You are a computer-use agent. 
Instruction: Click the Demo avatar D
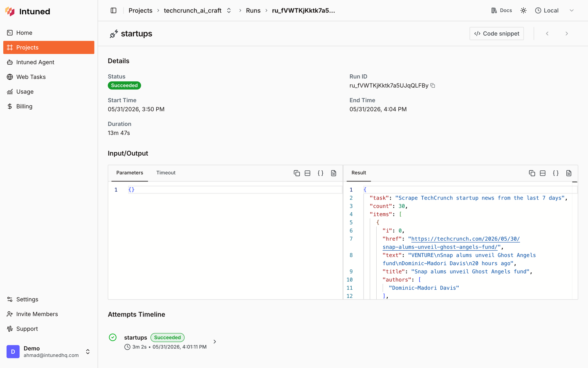[13, 352]
